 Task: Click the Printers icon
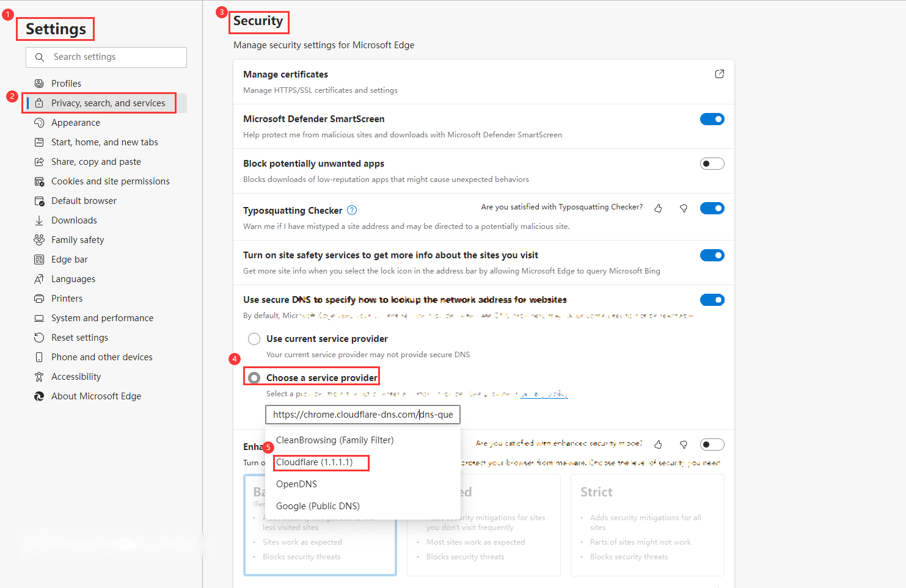pos(39,299)
